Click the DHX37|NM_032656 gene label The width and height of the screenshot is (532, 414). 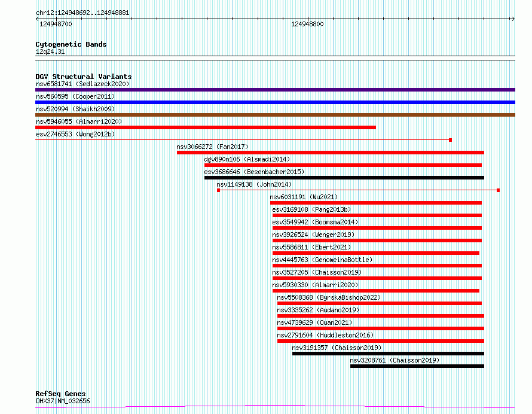63,401
